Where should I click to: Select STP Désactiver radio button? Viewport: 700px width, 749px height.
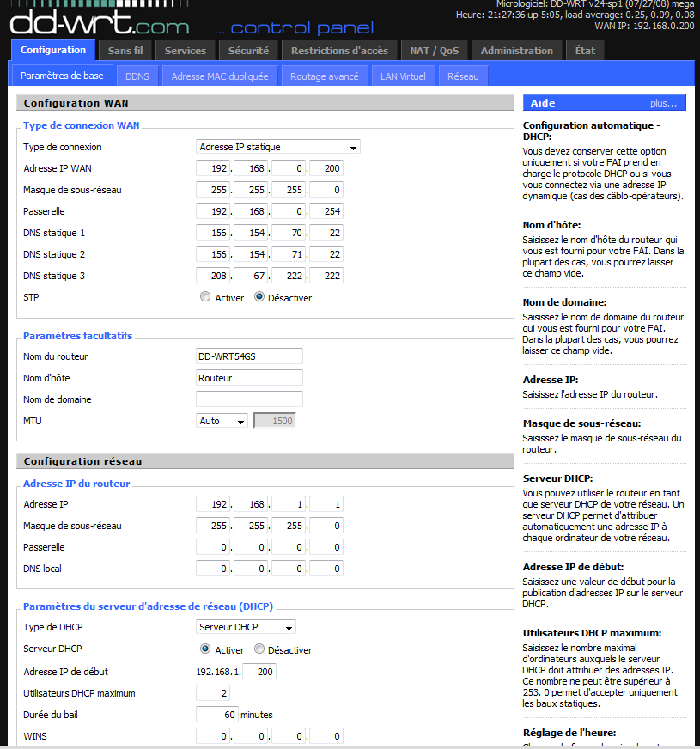(259, 296)
